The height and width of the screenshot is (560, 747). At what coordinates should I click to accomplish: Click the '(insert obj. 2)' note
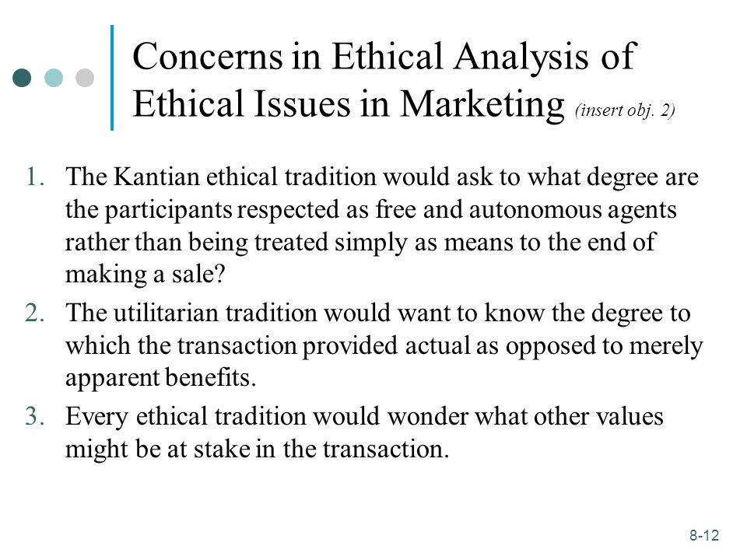[x=625, y=110]
